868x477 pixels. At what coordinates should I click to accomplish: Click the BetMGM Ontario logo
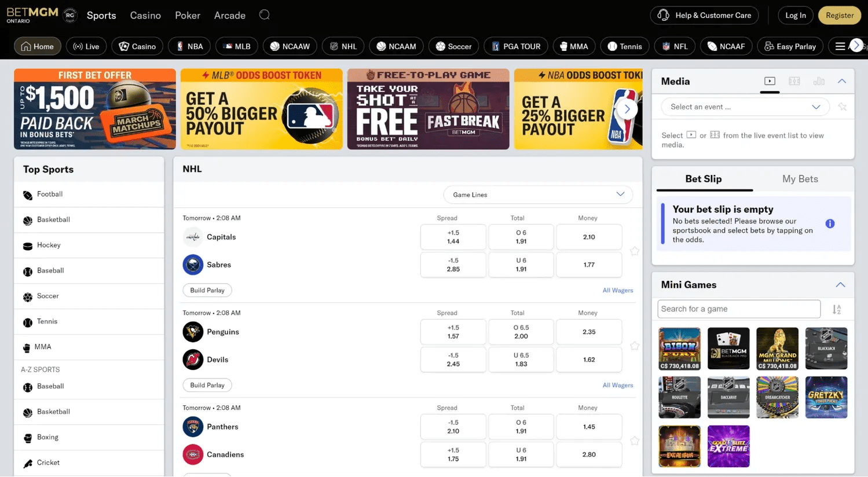(32, 15)
